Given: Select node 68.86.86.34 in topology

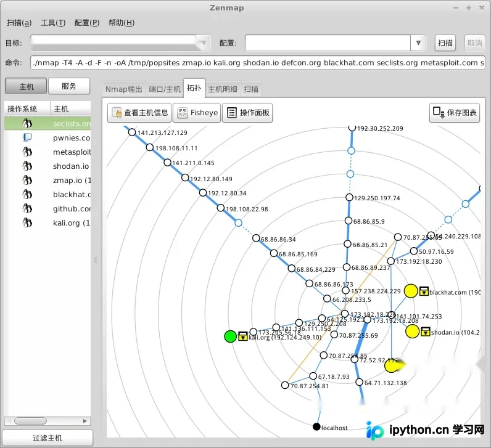Looking at the screenshot, I should tap(256, 238).
